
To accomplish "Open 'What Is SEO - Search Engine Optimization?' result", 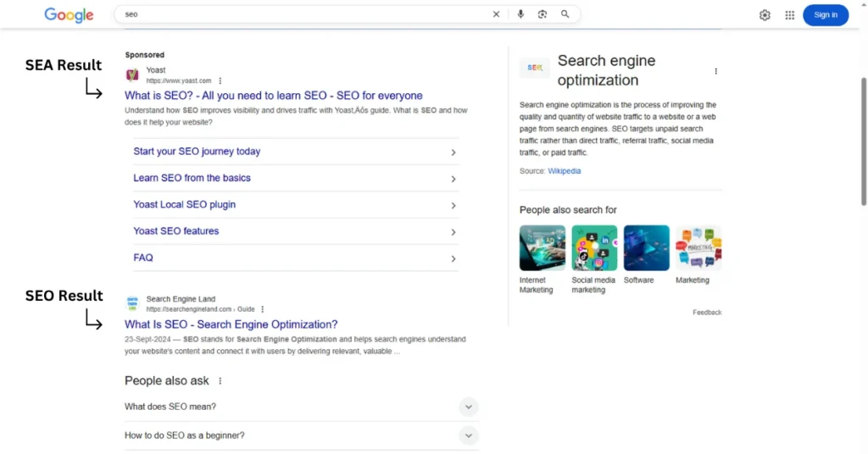I will [x=231, y=324].
